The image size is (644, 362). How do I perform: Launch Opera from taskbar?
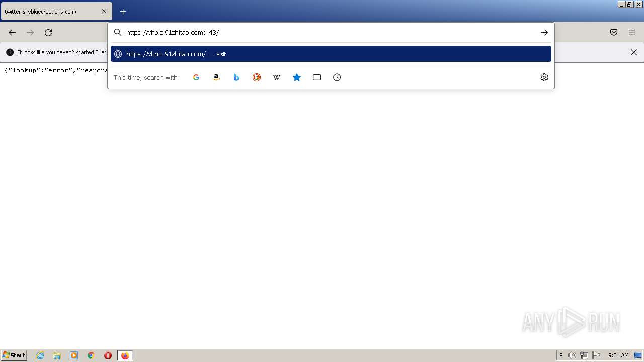click(108, 355)
